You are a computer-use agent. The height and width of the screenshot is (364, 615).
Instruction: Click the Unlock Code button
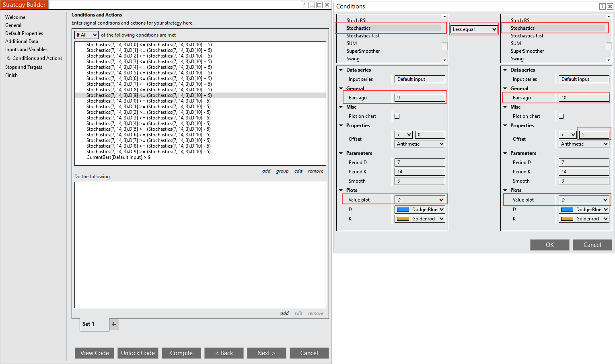click(x=138, y=353)
